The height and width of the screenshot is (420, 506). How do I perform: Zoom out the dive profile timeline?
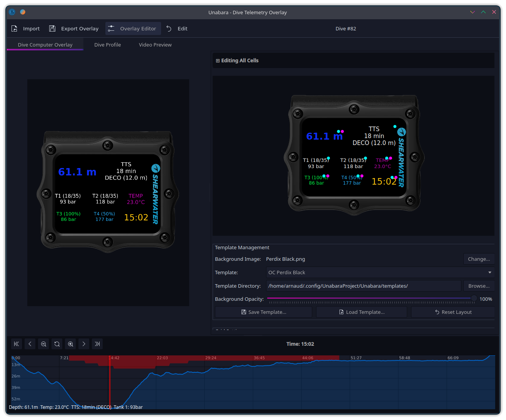click(43, 344)
